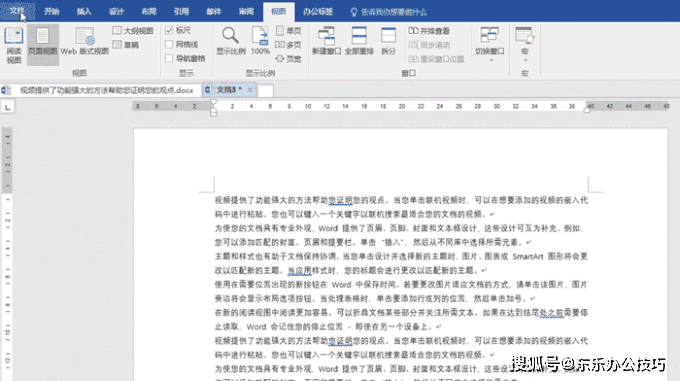
Task: Click 全部重排 (Arrange All)
Action: pos(359,41)
